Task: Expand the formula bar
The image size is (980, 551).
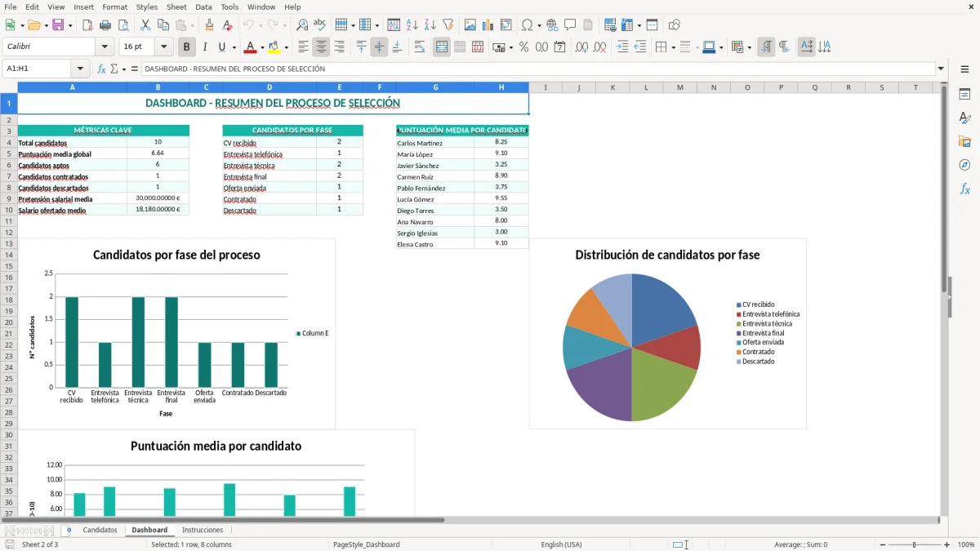Action: point(941,69)
